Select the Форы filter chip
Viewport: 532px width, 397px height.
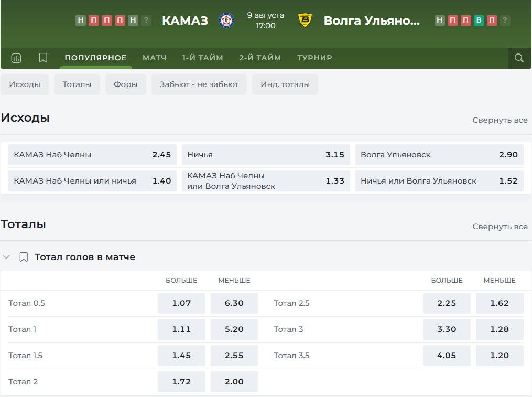click(x=126, y=84)
